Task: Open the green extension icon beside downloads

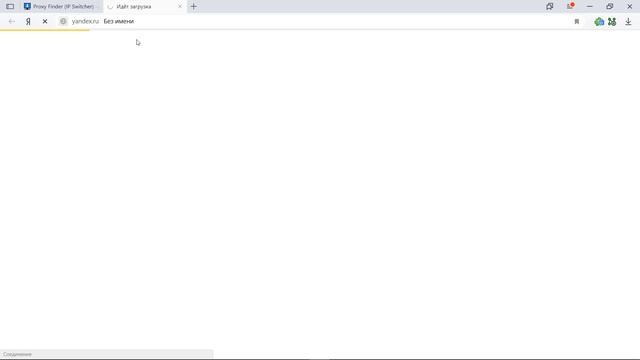Action: click(612, 22)
